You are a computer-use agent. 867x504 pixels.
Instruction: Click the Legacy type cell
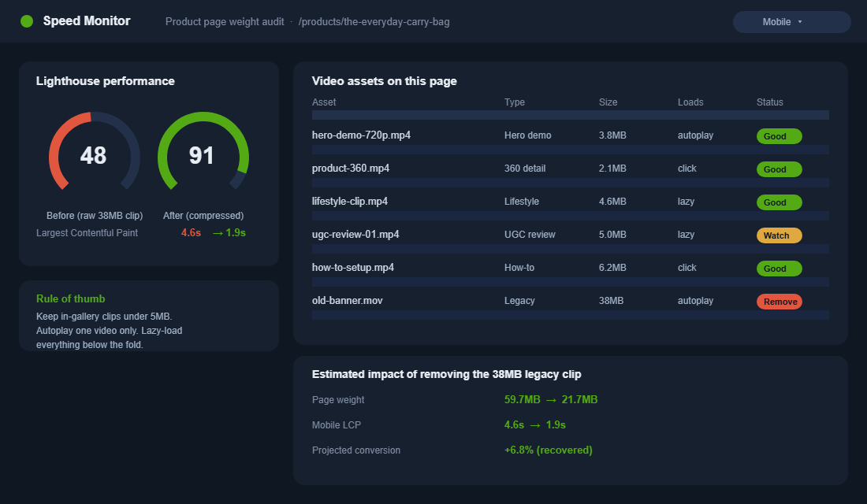[x=519, y=301]
